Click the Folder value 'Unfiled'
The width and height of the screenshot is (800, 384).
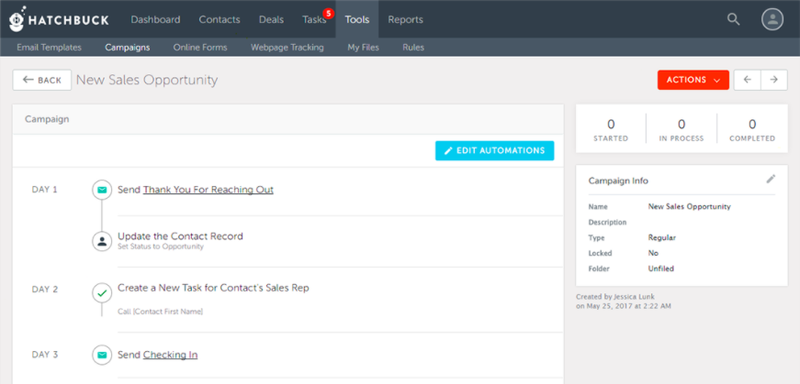[x=661, y=268]
